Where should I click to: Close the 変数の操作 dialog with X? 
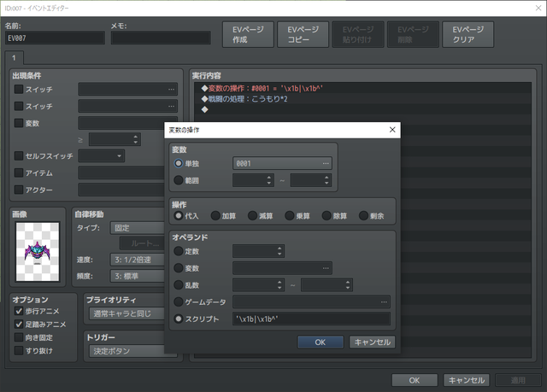click(392, 130)
